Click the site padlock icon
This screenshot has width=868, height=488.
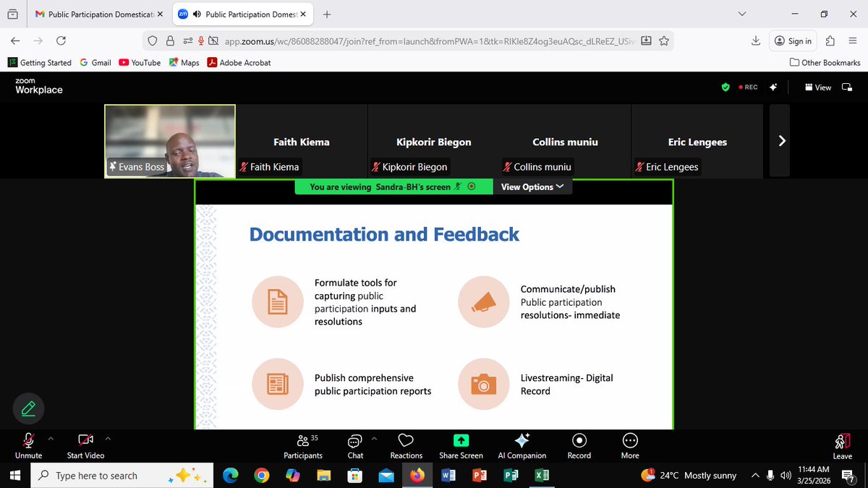point(170,41)
